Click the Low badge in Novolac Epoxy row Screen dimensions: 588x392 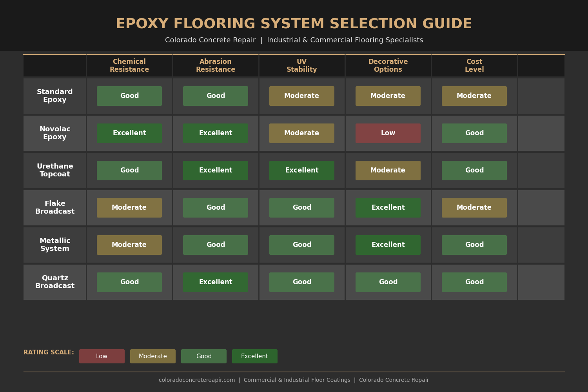click(388, 133)
